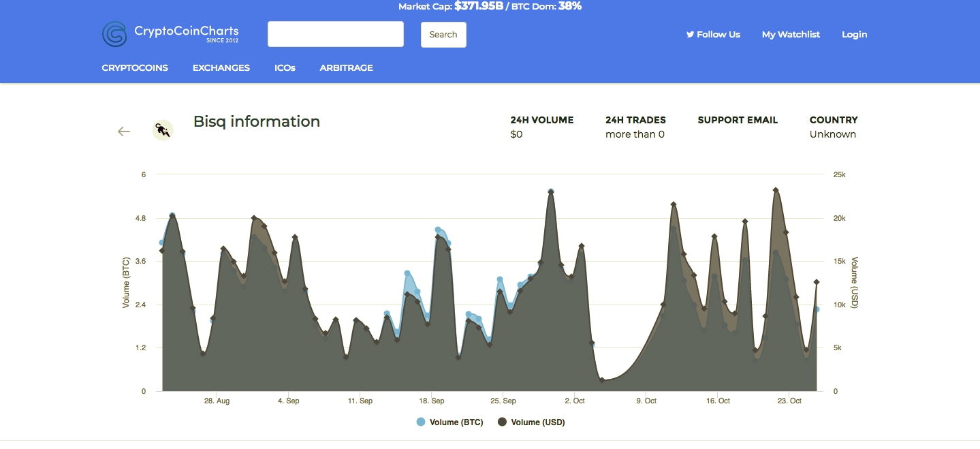Click the 16. Oct axis label
The image size is (980, 449).
point(718,401)
